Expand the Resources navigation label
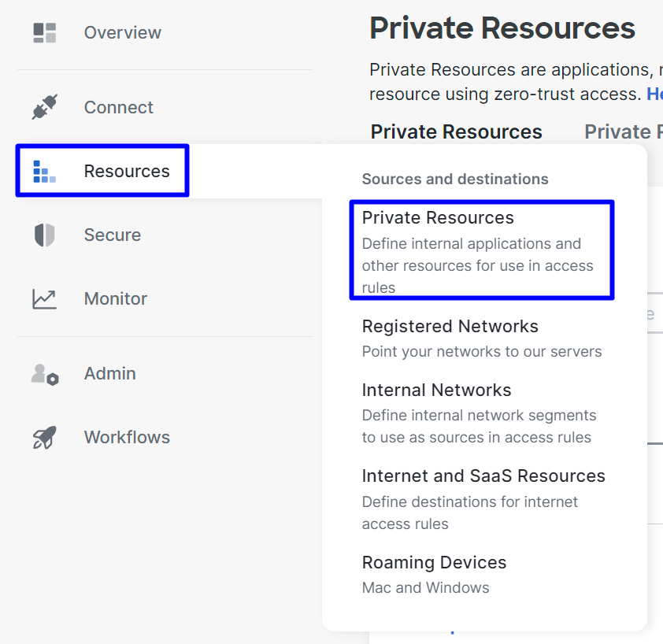This screenshot has height=644, width=663. pos(127,172)
